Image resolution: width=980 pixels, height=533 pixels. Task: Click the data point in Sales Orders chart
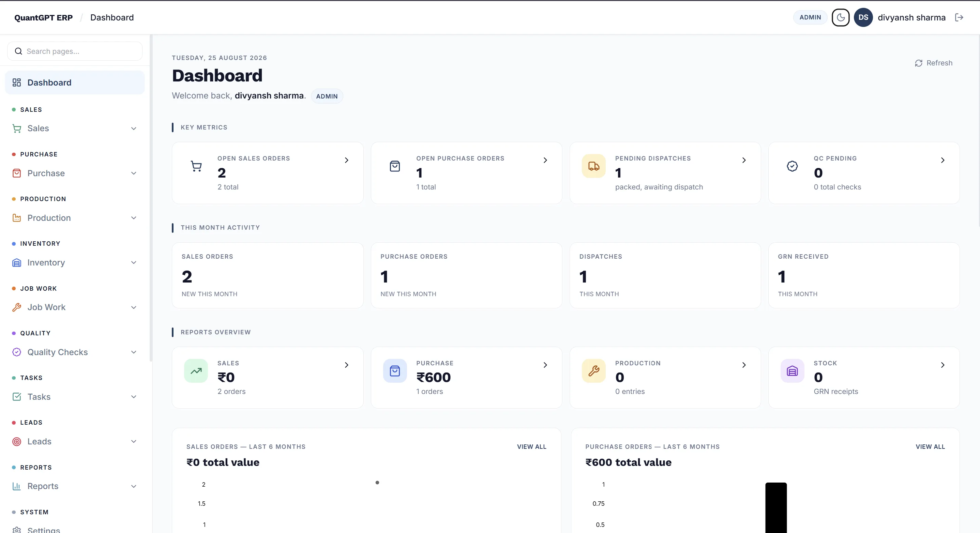pos(377,483)
